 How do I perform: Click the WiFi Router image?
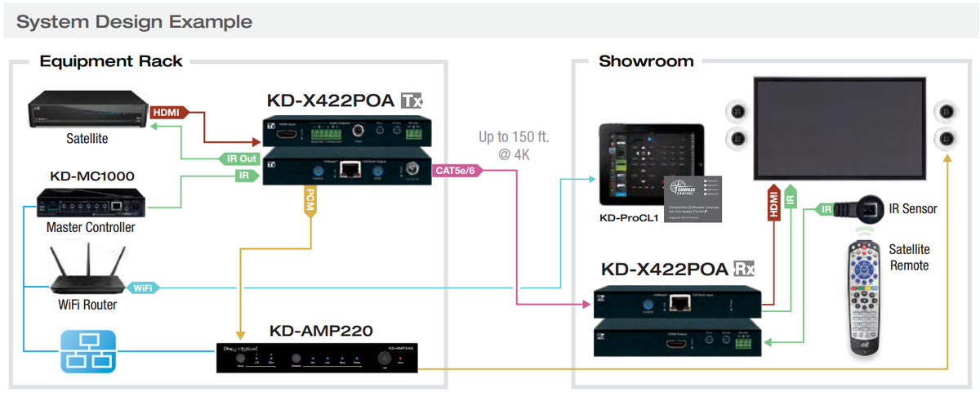(85, 270)
